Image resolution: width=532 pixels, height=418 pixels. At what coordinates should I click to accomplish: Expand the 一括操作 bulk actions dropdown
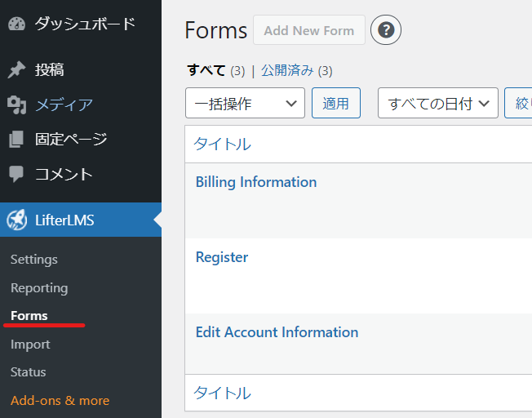(245, 103)
